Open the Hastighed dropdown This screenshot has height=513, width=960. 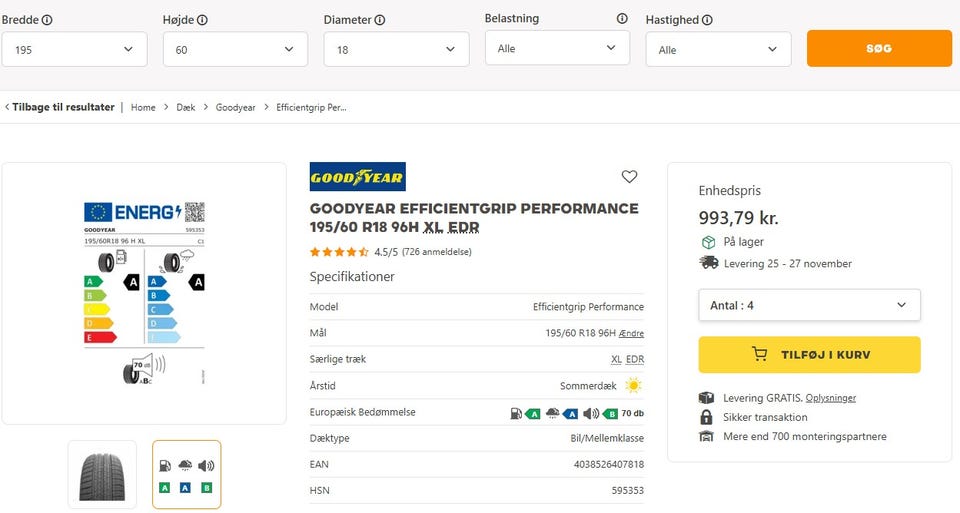pyautogui.click(x=718, y=50)
